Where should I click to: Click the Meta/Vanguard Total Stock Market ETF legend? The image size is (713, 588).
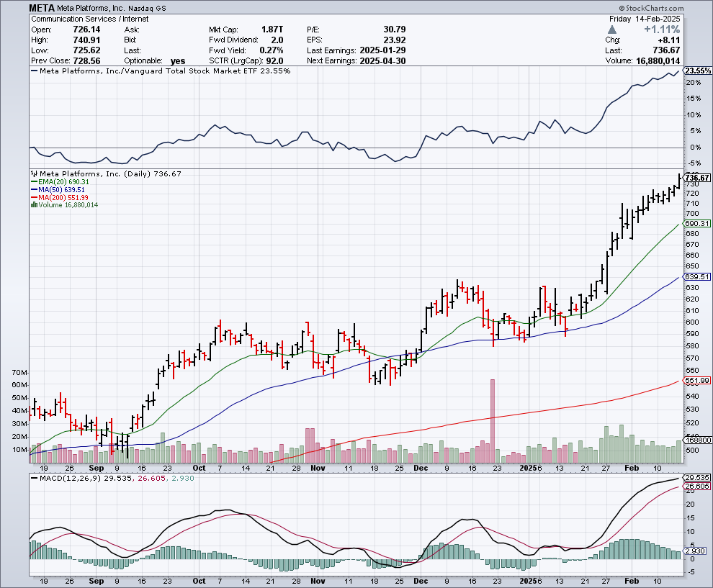point(161,71)
